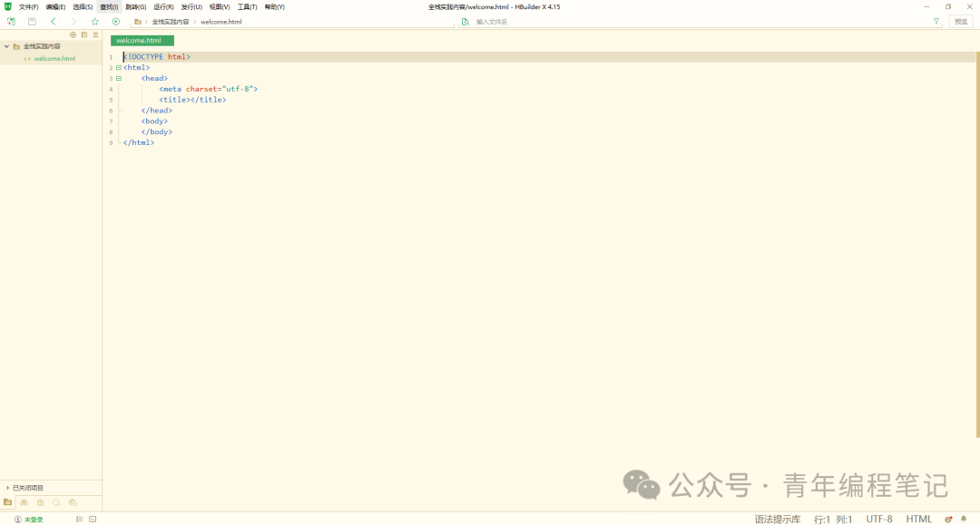Click the meta charset="utf-8" line

point(208,89)
